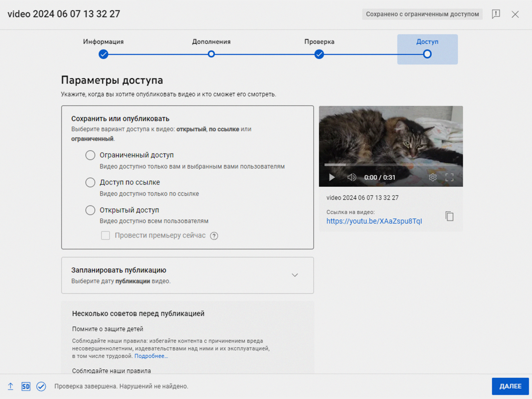The width and height of the screenshot is (532, 399).
Task: Click the 0:00 / 0:31 time display
Action: pyautogui.click(x=380, y=178)
